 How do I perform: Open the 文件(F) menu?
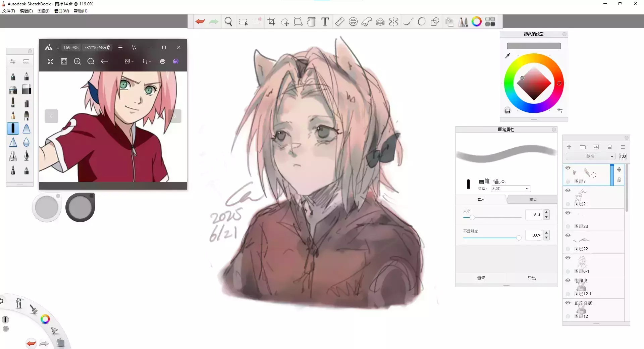point(9,11)
